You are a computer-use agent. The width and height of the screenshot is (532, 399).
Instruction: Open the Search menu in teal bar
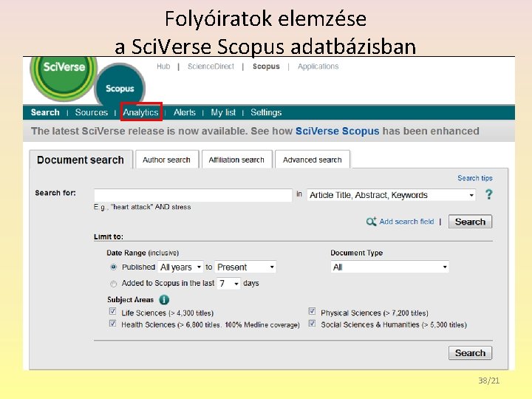click(45, 112)
